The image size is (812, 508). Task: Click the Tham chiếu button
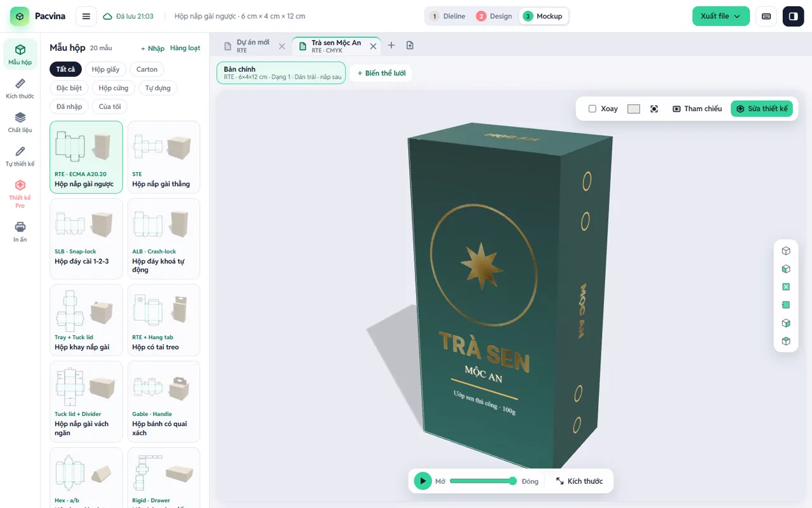pos(697,109)
